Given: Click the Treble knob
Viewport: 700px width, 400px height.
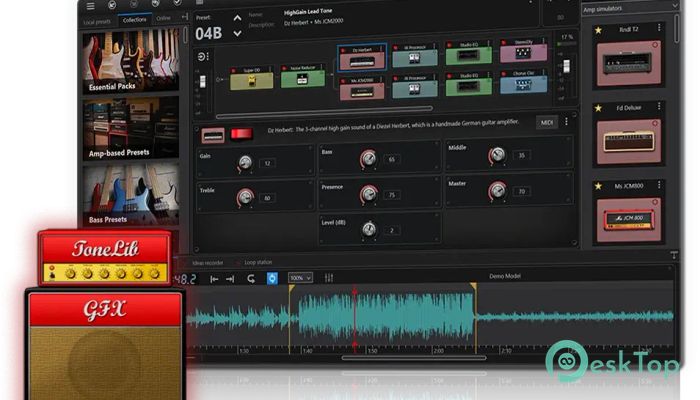Looking at the screenshot, I should pyautogui.click(x=245, y=197).
